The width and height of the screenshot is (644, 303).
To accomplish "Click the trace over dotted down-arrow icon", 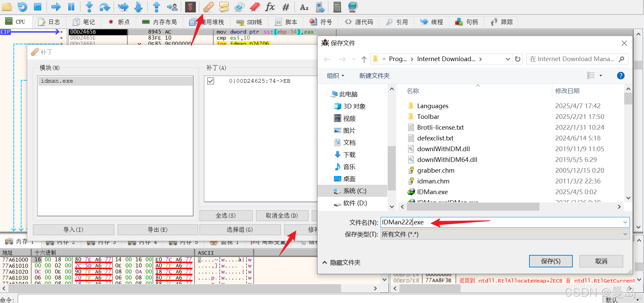I will pos(138,6).
